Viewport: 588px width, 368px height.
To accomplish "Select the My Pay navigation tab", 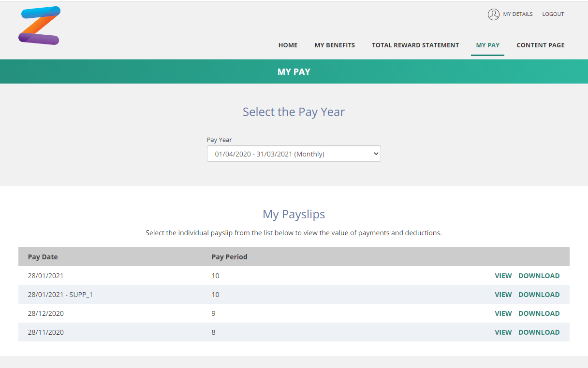I will point(487,45).
